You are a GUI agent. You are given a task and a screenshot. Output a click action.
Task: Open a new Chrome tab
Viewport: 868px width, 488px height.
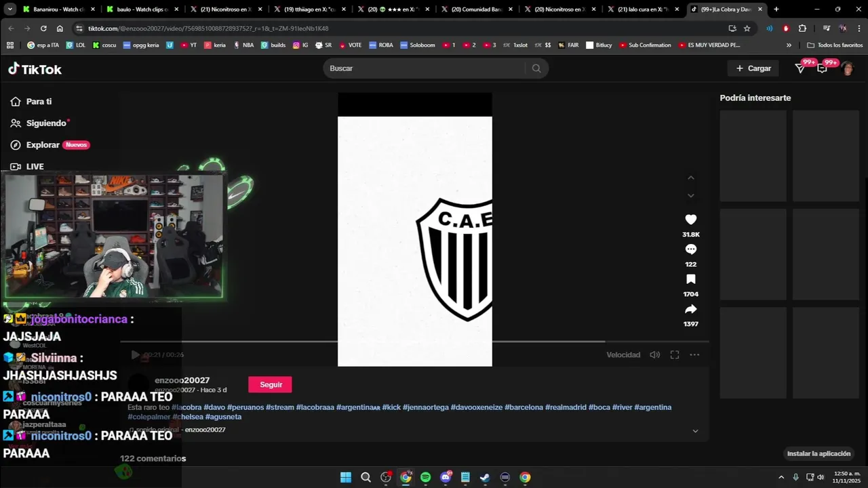tap(776, 9)
